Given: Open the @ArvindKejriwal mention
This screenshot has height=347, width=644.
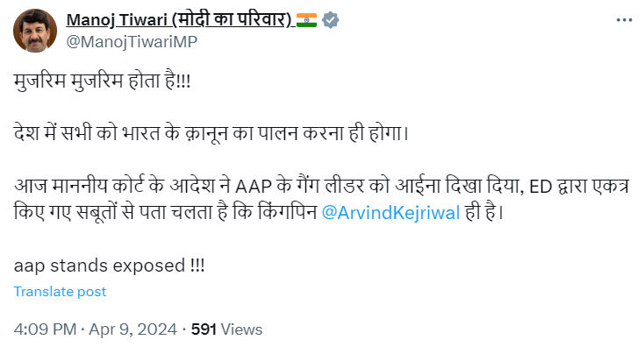Looking at the screenshot, I should (x=390, y=212).
